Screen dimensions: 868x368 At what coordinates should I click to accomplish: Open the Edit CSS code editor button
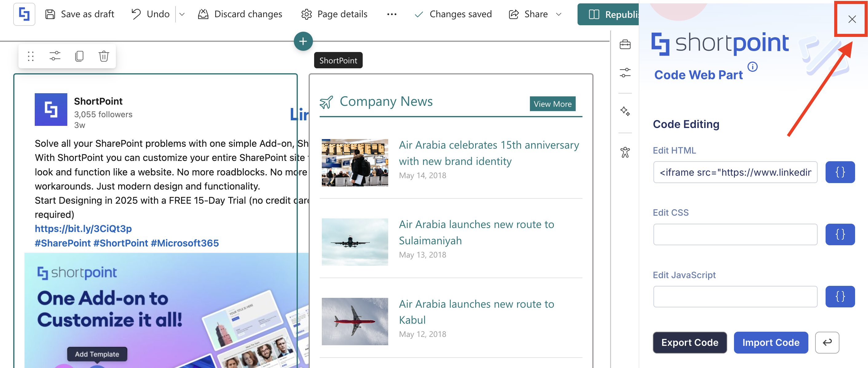coord(840,234)
